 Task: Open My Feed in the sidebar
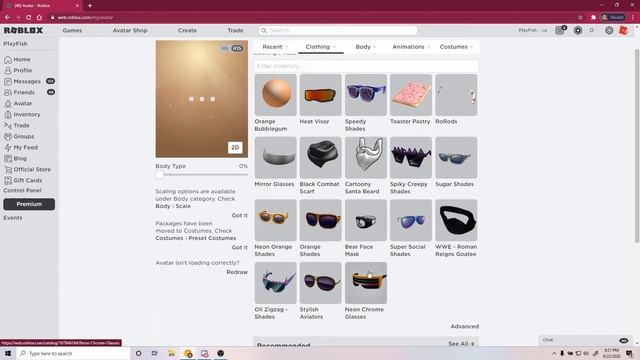(21, 148)
